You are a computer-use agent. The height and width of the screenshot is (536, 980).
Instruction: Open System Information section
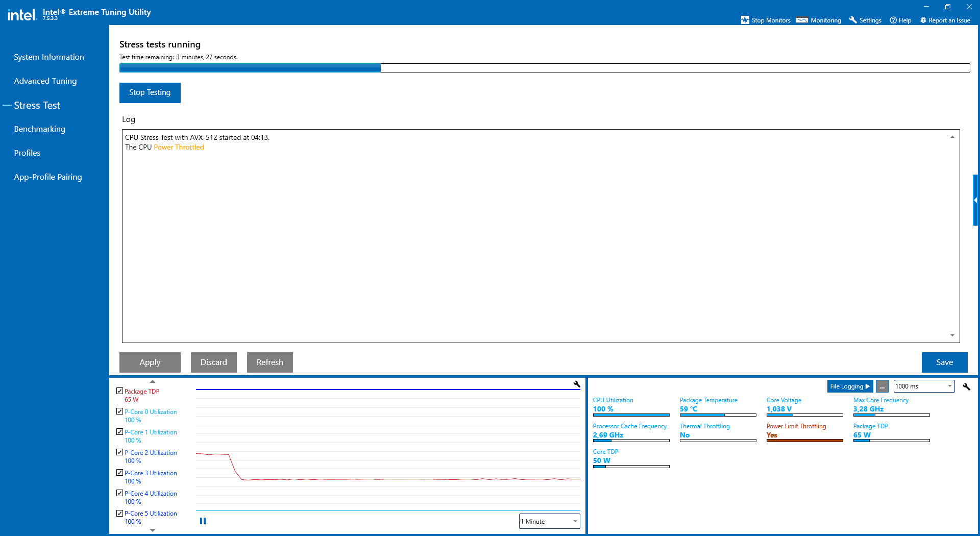click(49, 57)
